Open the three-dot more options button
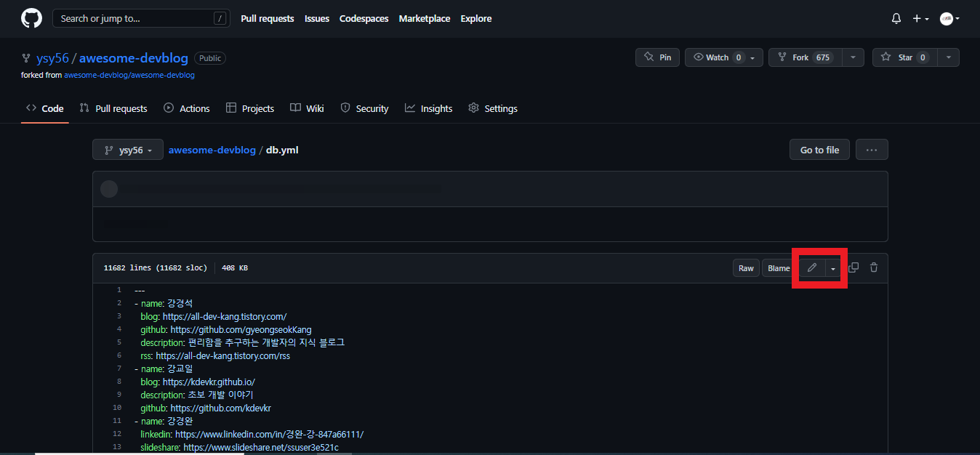 pyautogui.click(x=872, y=150)
